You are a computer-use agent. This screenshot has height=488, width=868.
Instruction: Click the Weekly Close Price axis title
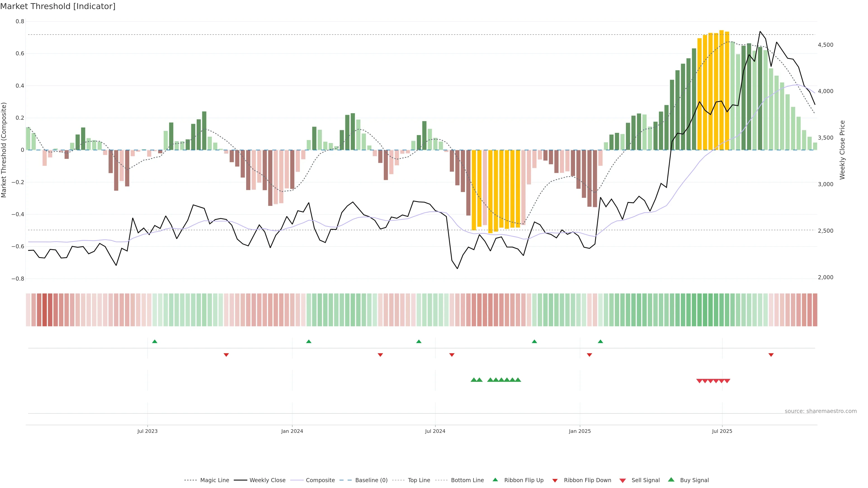click(x=842, y=150)
